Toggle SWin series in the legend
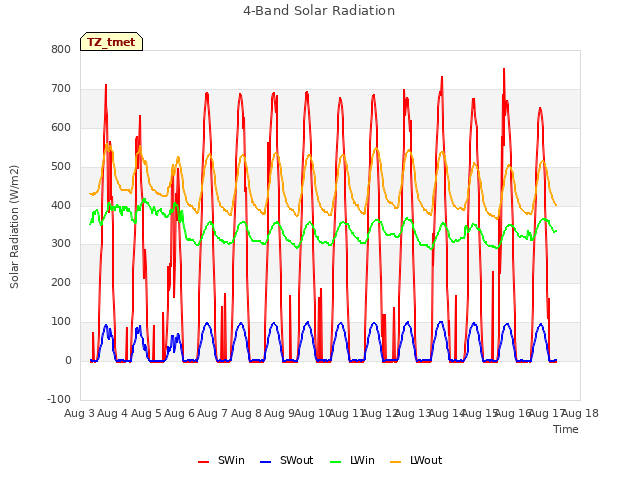 click(221, 460)
